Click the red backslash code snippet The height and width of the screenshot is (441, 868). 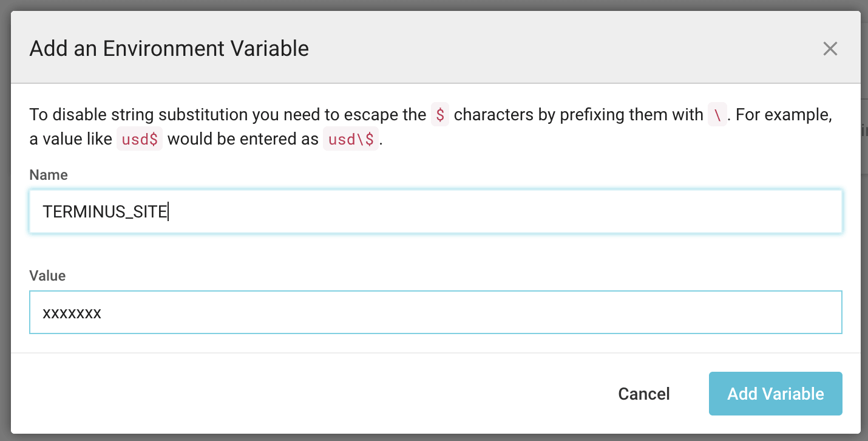717,115
